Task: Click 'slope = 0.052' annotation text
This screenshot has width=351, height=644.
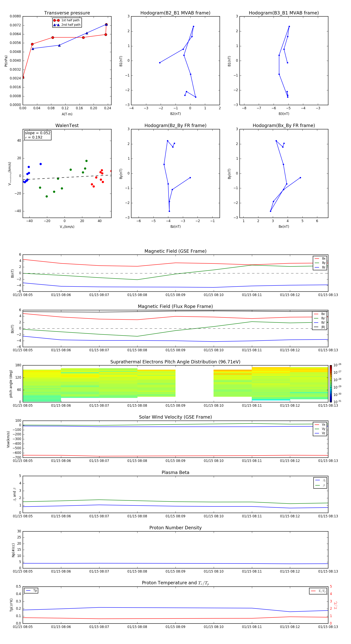Action: (38, 133)
